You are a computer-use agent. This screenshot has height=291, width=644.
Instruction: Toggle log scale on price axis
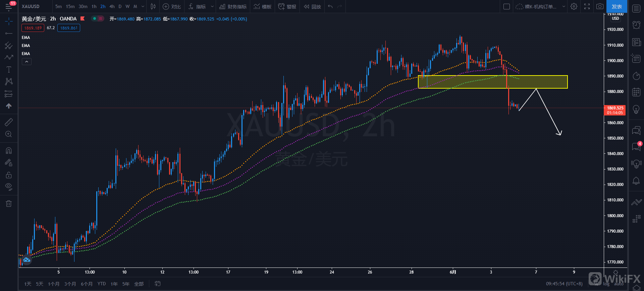606,284
